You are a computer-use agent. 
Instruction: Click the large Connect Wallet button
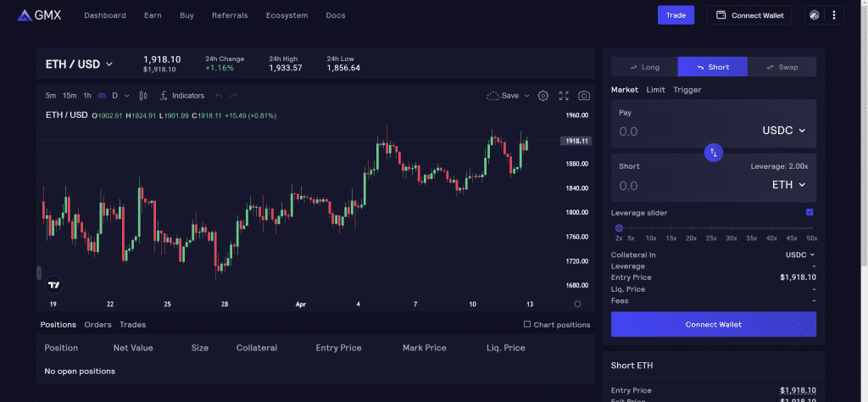[714, 324]
